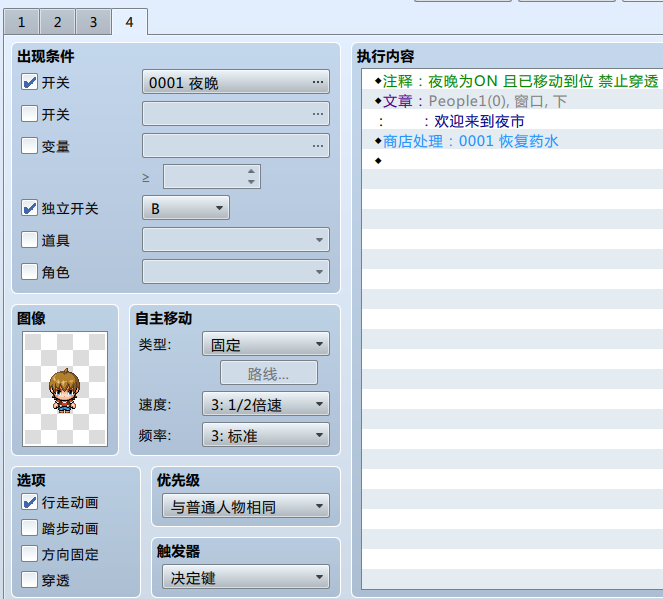Open the movement 类型 dropdown showing 固定
Screen dimensions: 663x599
coord(266,344)
